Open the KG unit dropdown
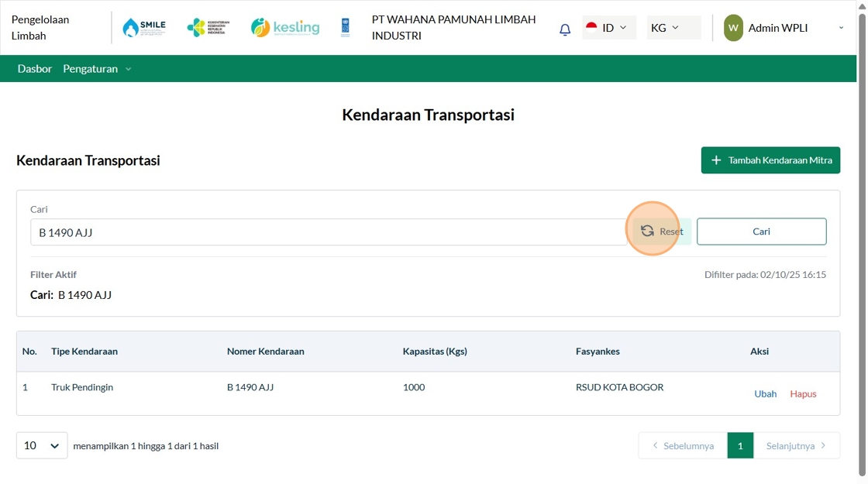The height and width of the screenshot is (484, 868). (x=673, y=28)
